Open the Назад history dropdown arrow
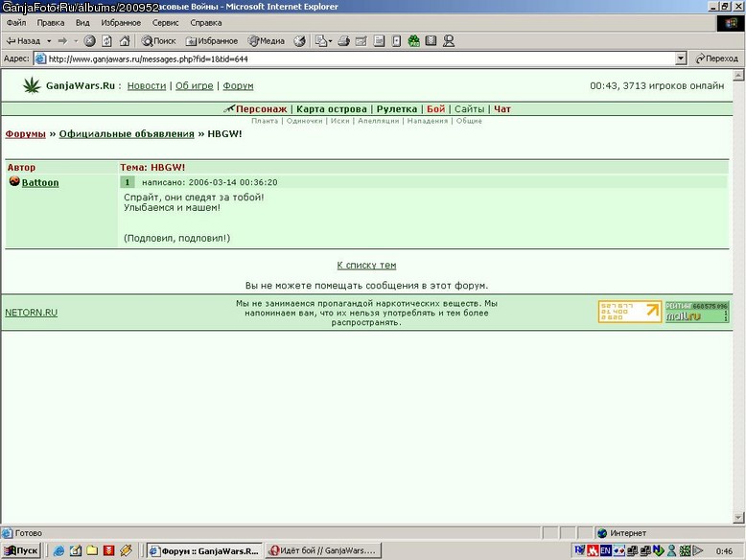746x560 pixels. (49, 41)
